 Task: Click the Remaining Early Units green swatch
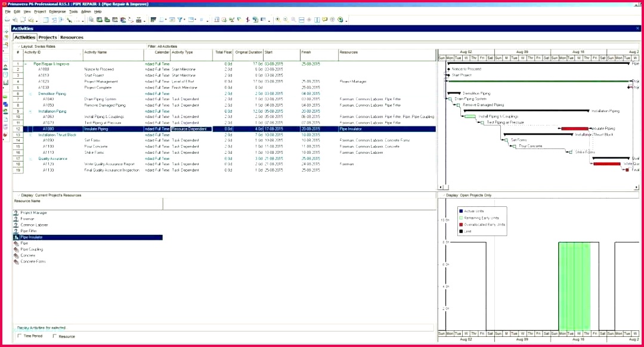[x=461, y=218]
